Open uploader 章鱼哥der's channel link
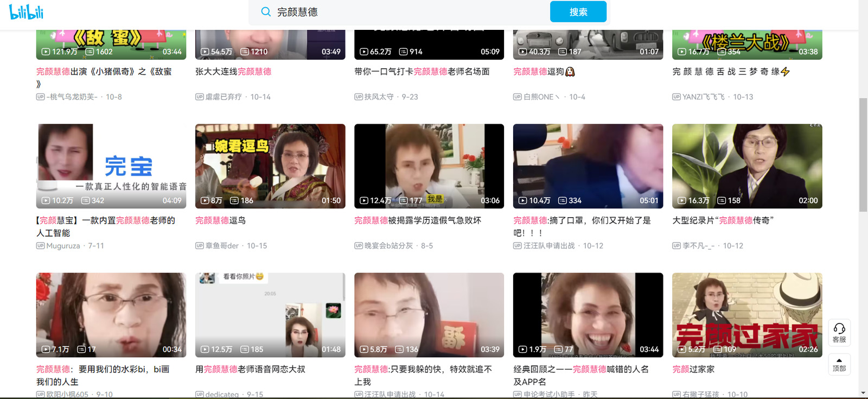 pos(222,246)
